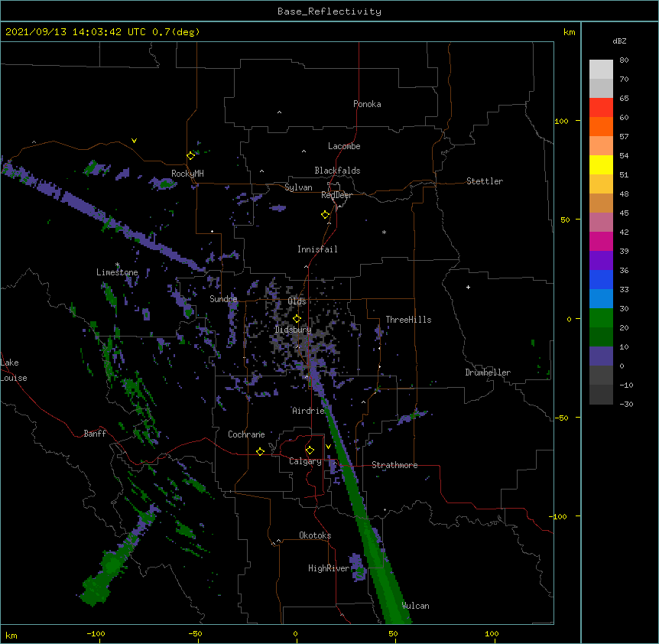
Task: Select the slate violet 0–10 legend swatch
Action: 601,356
